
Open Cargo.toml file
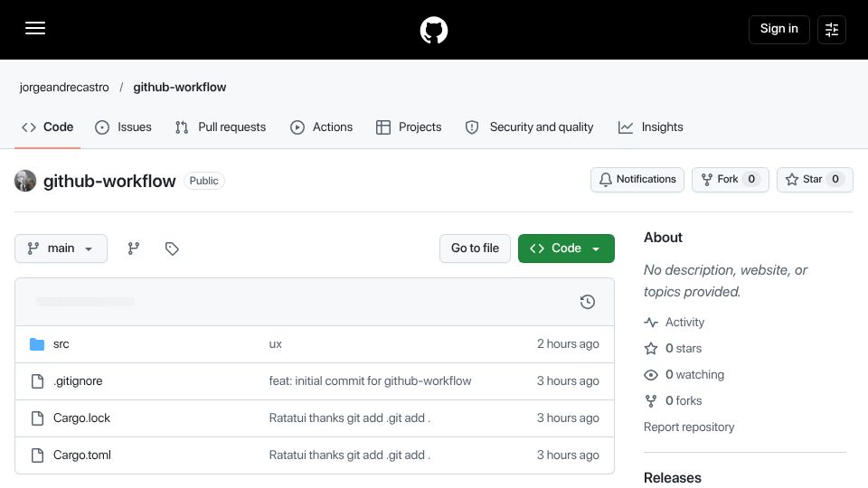[x=82, y=455]
